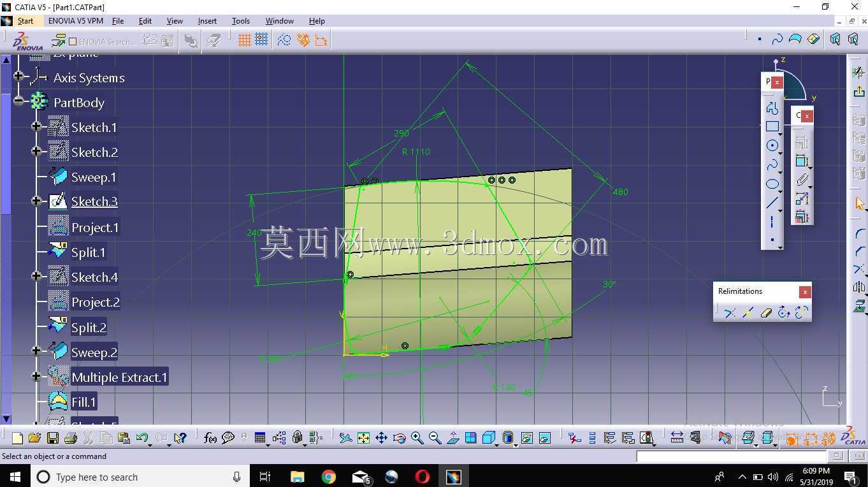868x487 pixels.
Task: Open the Edit menu
Action: point(145,21)
